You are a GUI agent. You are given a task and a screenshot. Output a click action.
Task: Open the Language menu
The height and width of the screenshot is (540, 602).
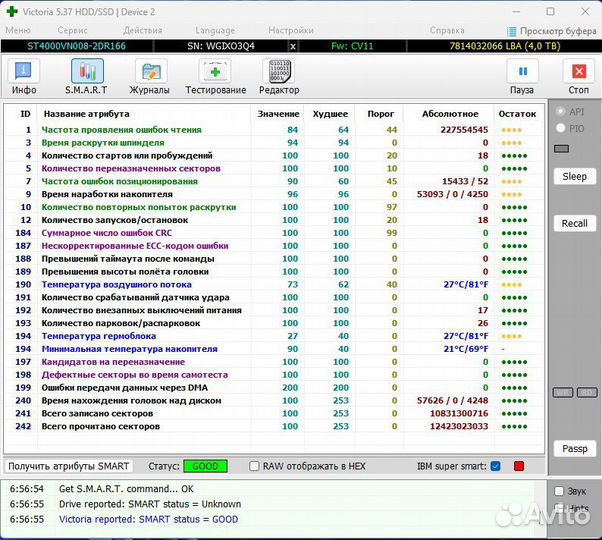click(x=215, y=30)
